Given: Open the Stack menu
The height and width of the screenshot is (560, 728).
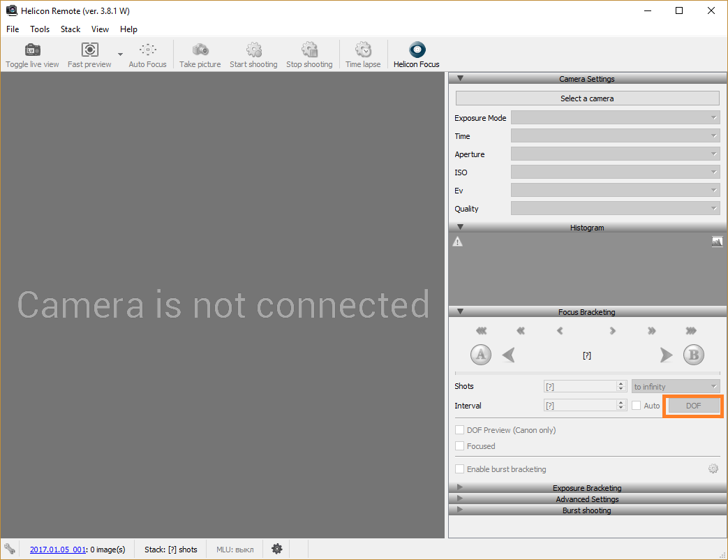Looking at the screenshot, I should (x=70, y=29).
